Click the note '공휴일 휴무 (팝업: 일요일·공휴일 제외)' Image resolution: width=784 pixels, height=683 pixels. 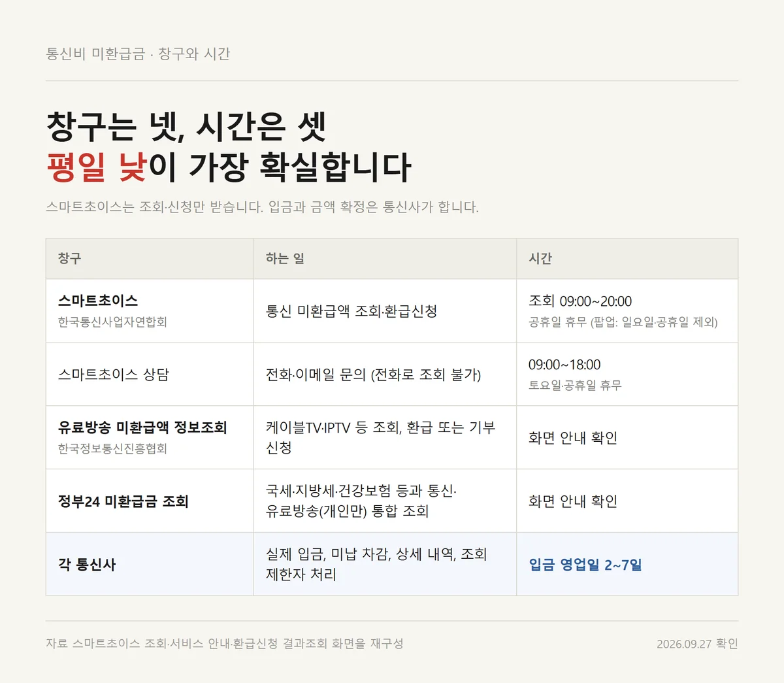[x=623, y=322]
